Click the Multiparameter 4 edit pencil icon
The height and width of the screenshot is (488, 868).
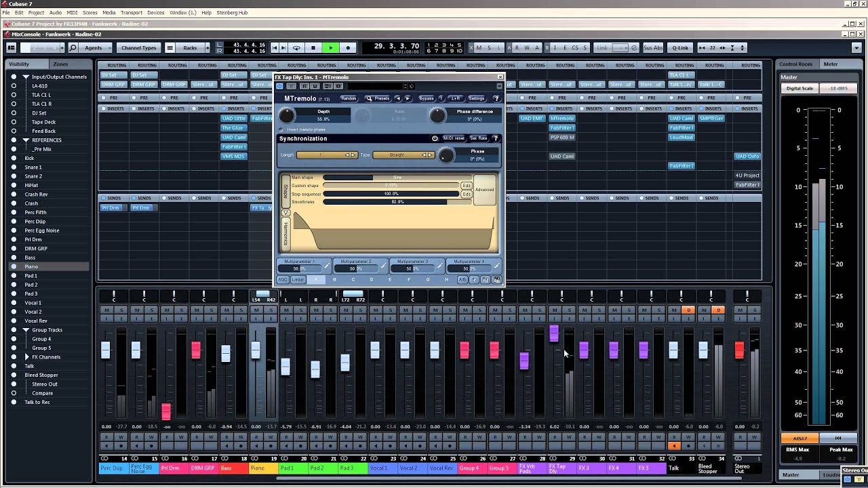(x=496, y=266)
